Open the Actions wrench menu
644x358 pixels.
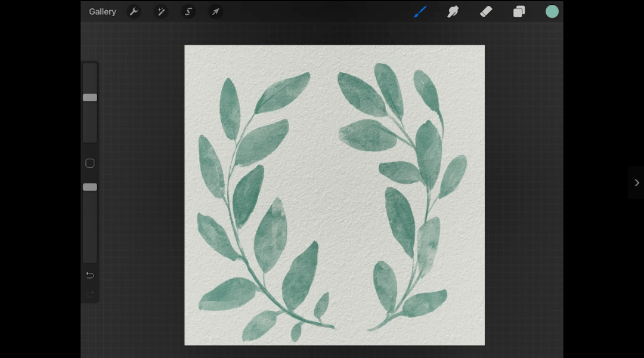point(134,12)
